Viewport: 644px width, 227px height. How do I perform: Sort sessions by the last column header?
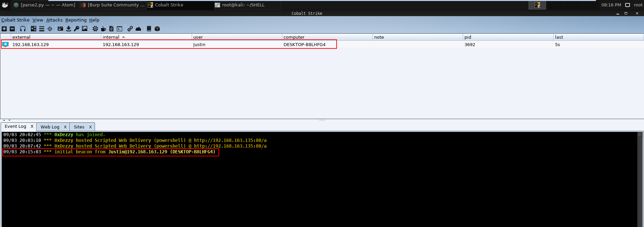(599, 37)
